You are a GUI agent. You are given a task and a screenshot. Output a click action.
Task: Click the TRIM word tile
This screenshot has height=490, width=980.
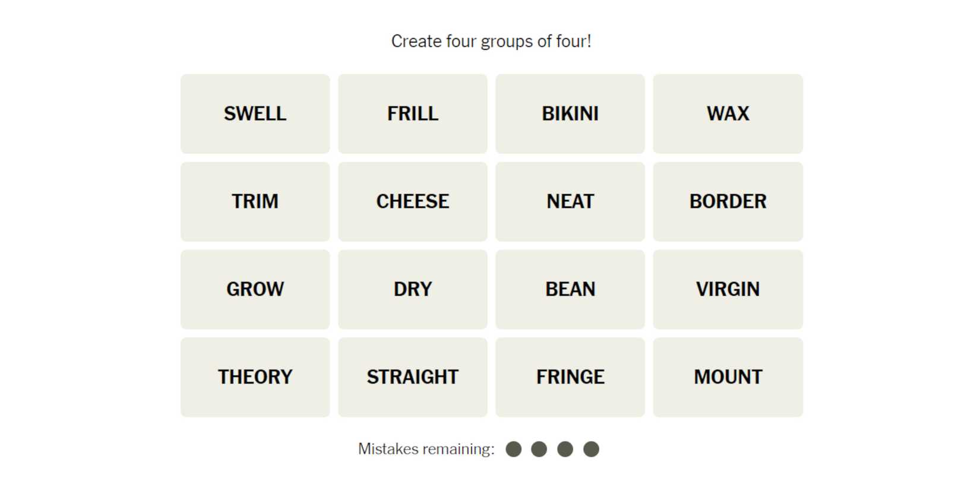point(255,201)
